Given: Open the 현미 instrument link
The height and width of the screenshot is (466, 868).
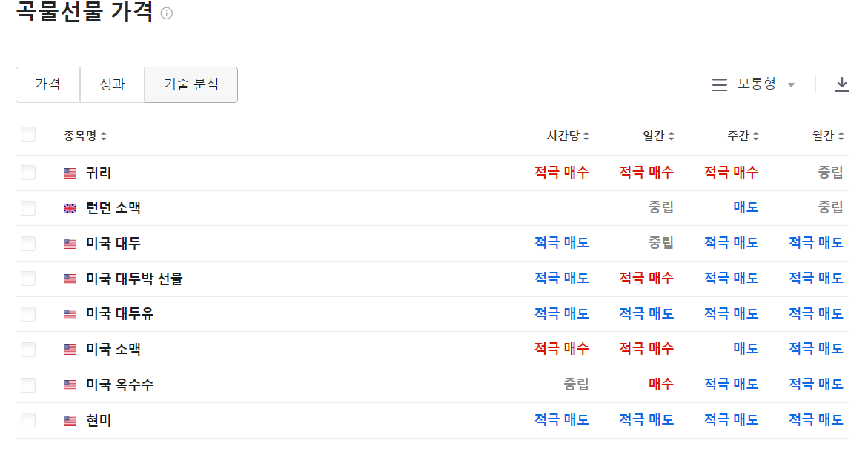Looking at the screenshot, I should 99,421.
